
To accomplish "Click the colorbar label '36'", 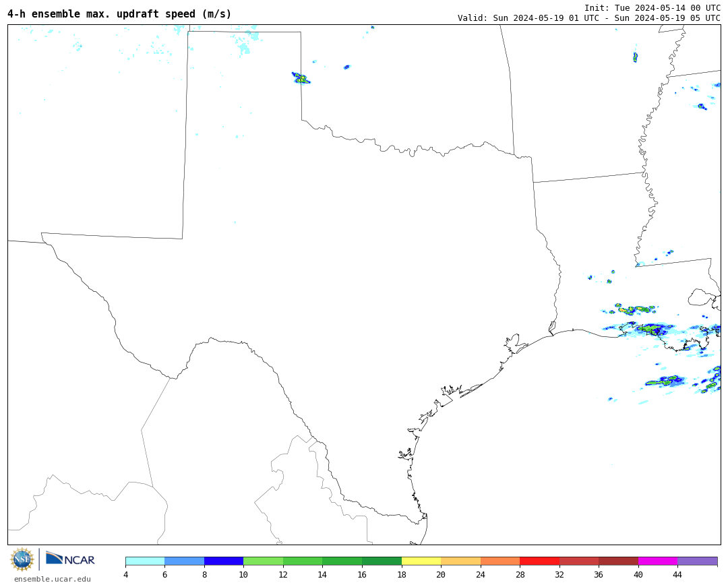I will (x=599, y=574).
